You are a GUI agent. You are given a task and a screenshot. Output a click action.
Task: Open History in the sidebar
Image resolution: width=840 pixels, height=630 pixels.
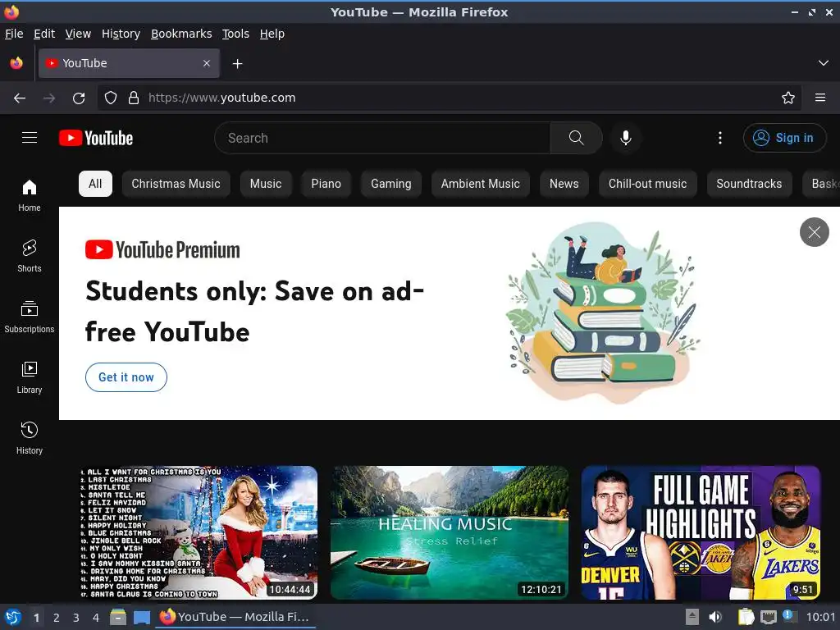pos(30,438)
